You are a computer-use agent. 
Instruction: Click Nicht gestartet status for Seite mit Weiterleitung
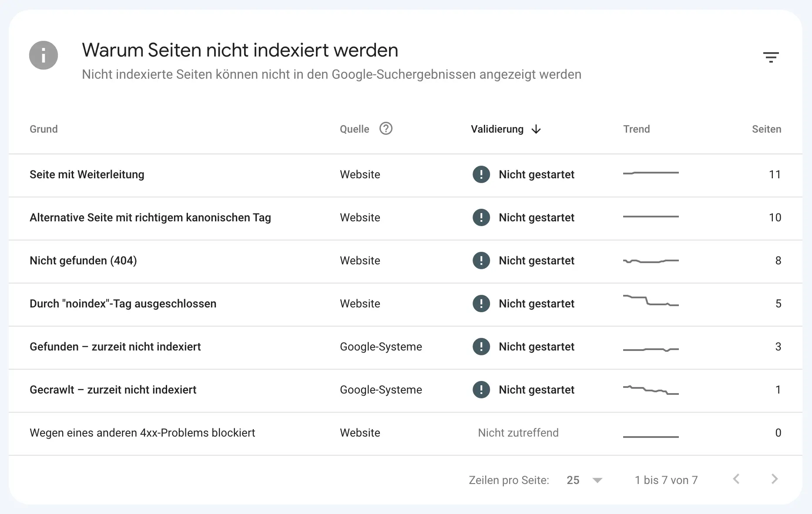coord(537,174)
